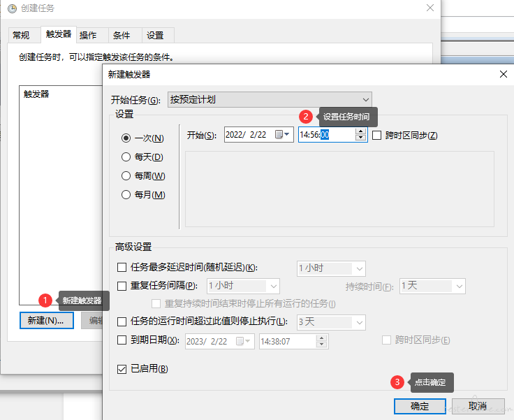Increase start time with the up spinner arrow
The image size is (514, 420).
click(x=360, y=131)
